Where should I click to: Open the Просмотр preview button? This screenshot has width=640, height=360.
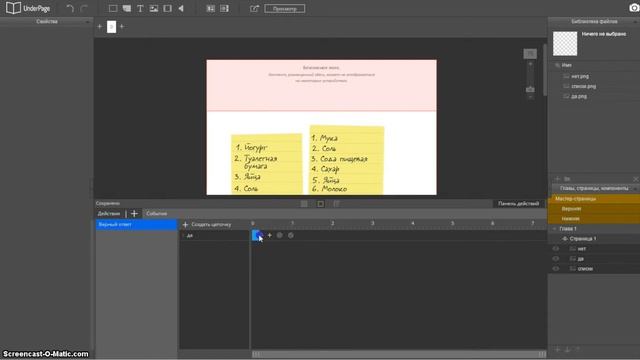pyautogui.click(x=284, y=9)
